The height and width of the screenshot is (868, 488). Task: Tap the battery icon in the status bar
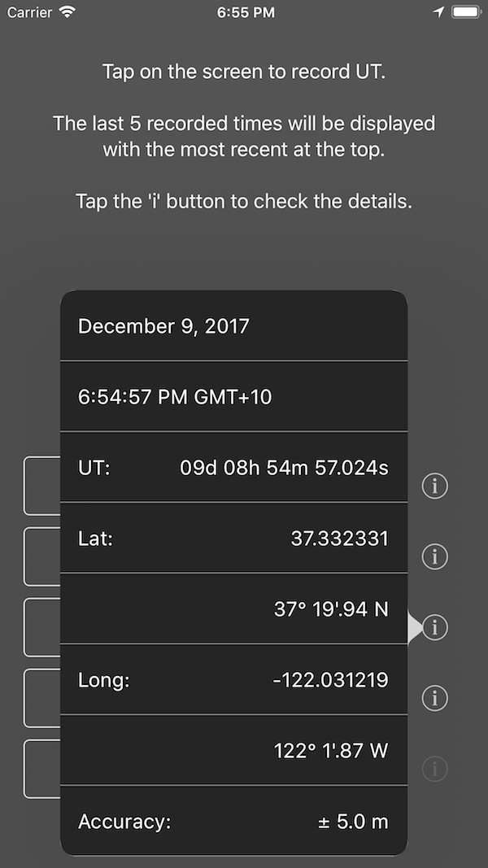pos(466,12)
